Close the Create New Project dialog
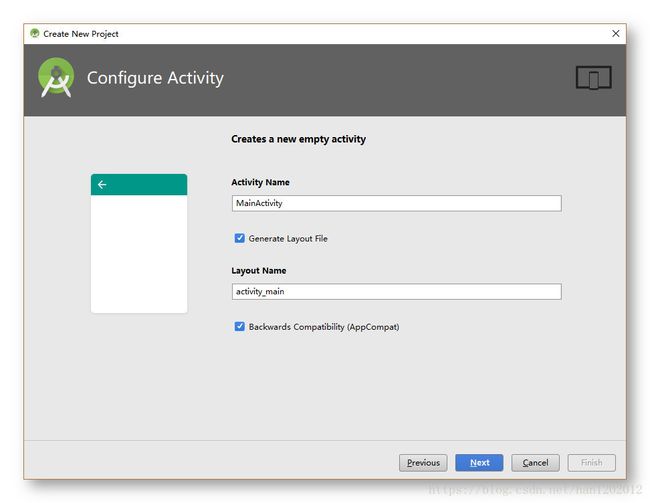This screenshot has width=650, height=503. (x=616, y=33)
